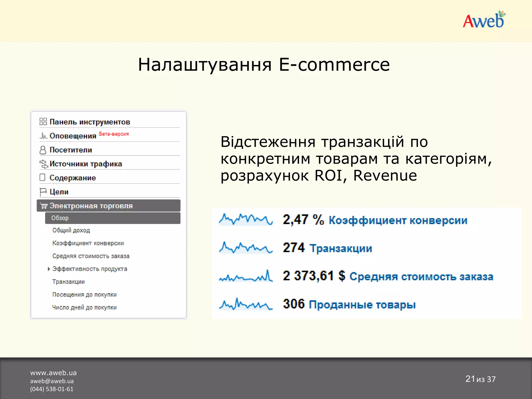Click the person icon beside Посетители
This screenshot has height=399, width=532.
pyautogui.click(x=43, y=150)
